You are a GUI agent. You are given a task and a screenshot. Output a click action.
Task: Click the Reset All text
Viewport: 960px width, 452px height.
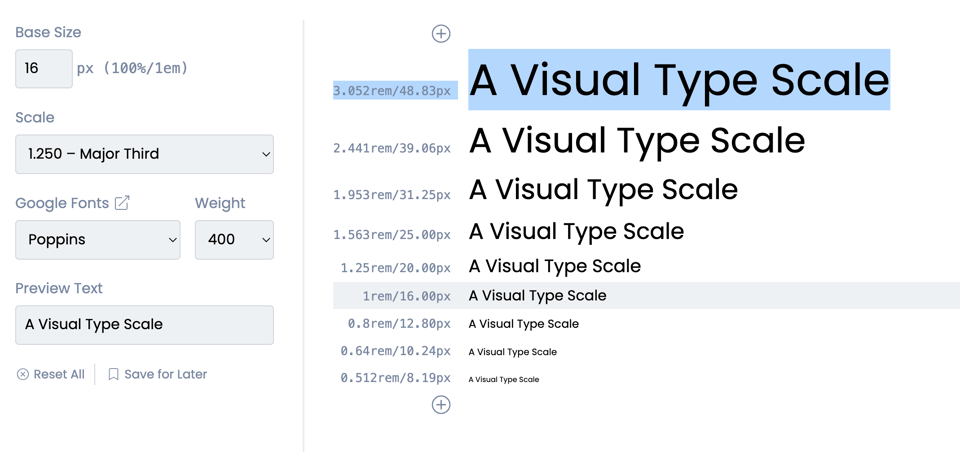(x=59, y=374)
